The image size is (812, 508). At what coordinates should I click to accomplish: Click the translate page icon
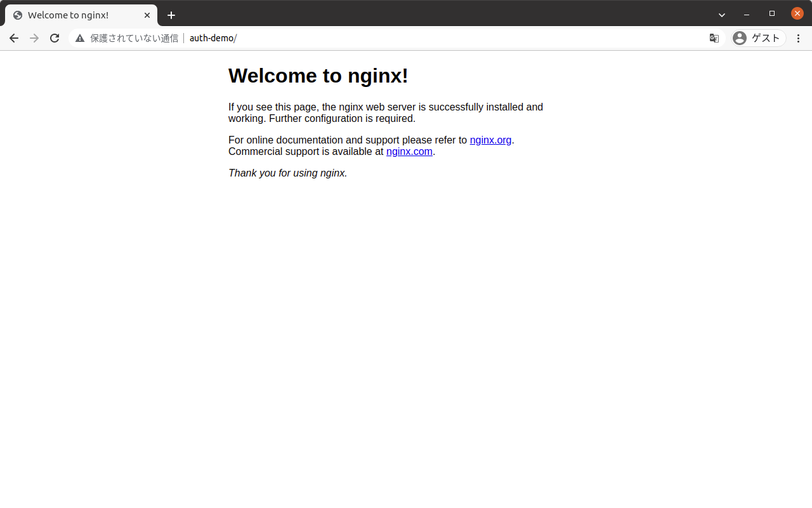coord(714,38)
